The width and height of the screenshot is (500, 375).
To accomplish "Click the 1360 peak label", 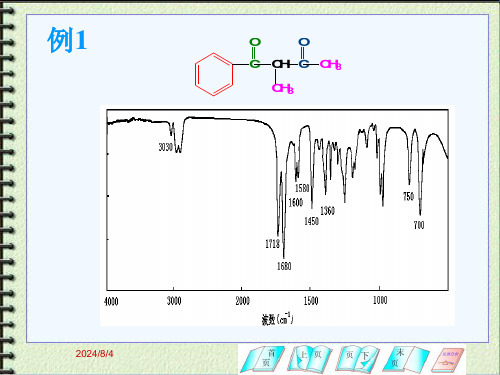I will click(x=327, y=211).
